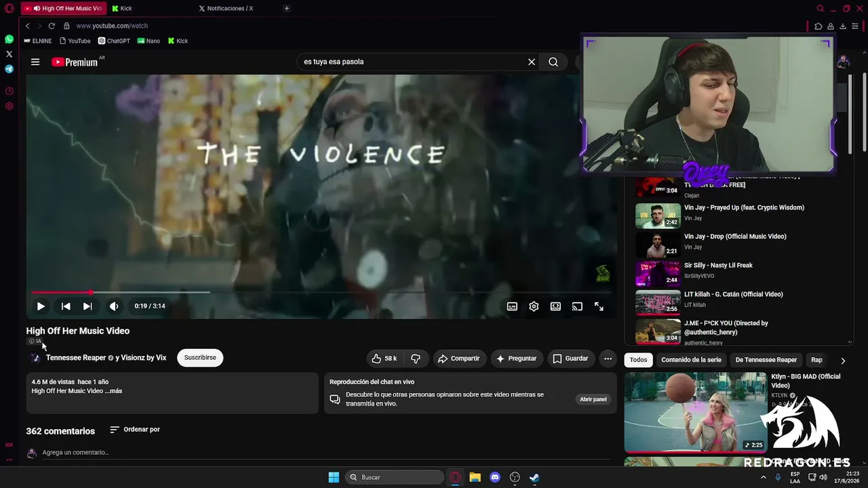This screenshot has width=868, height=488.
Task: Open the browser downloads icon
Action: pos(843,26)
